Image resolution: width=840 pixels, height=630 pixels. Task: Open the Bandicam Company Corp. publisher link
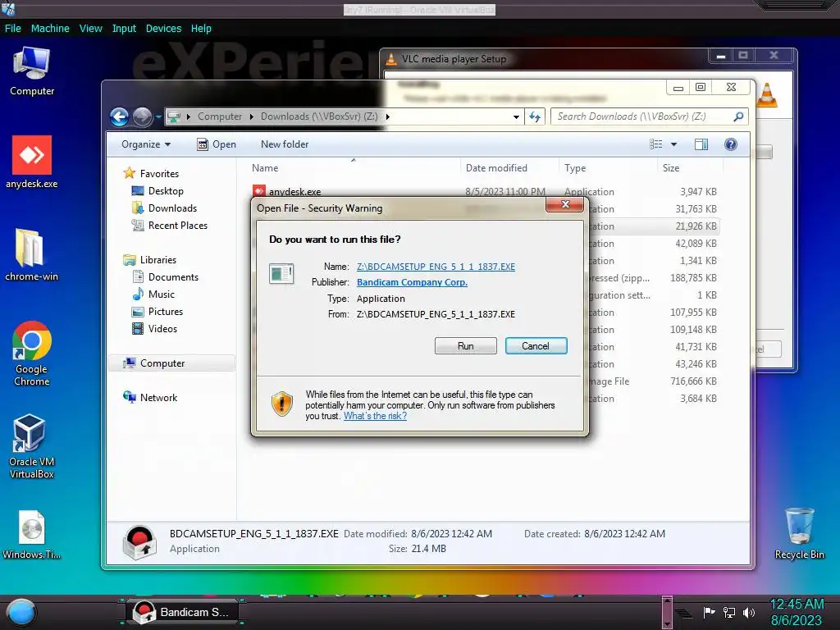coord(412,282)
